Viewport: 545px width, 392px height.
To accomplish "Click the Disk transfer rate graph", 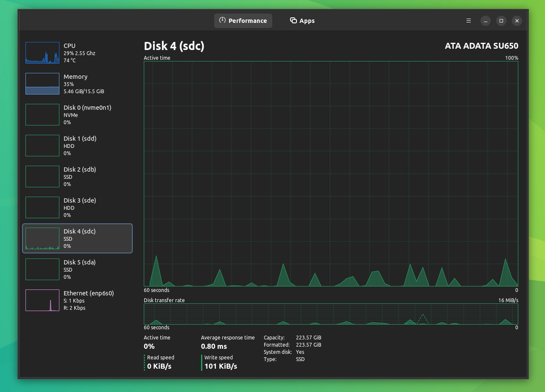I will pyautogui.click(x=331, y=314).
